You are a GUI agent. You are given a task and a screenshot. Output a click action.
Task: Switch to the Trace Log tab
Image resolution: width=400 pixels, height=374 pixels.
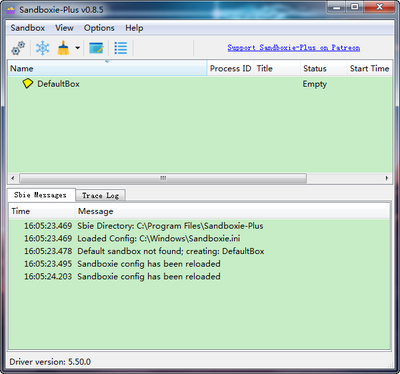(x=100, y=195)
